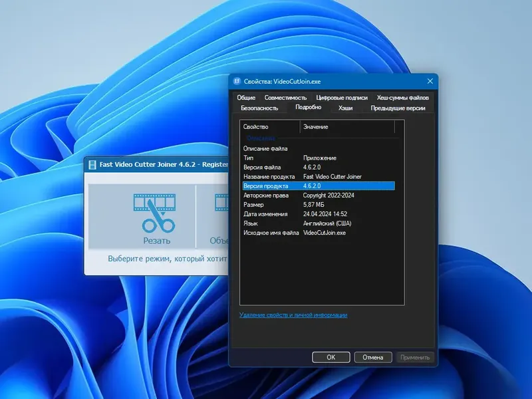Click the Значение column header

click(348, 127)
